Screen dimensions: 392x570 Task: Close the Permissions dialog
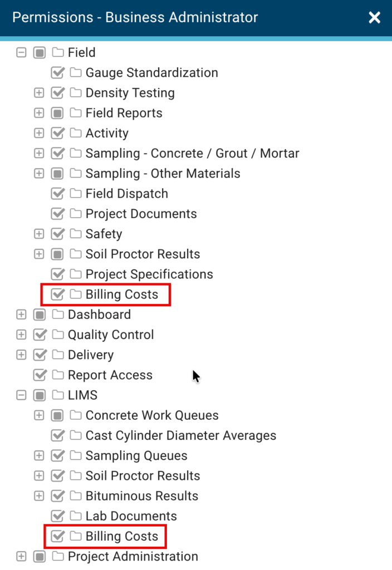click(375, 17)
